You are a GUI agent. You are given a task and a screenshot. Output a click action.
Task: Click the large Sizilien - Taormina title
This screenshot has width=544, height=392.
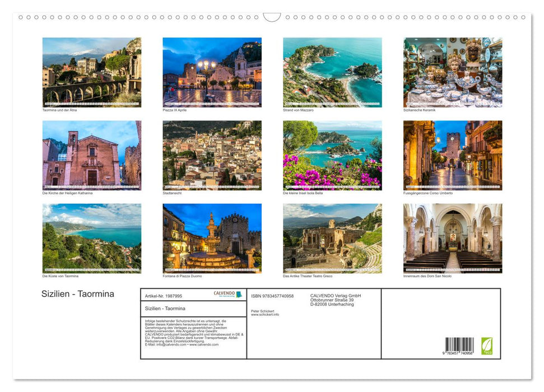78,294
